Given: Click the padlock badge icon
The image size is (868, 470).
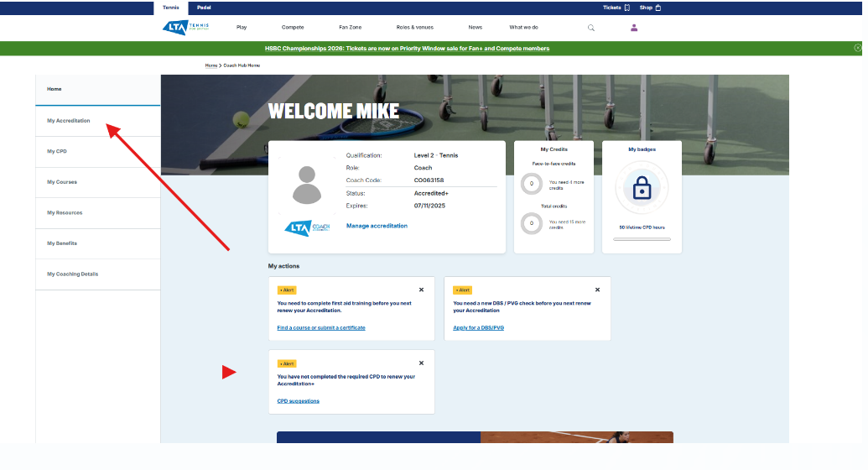Looking at the screenshot, I should pyautogui.click(x=642, y=188).
